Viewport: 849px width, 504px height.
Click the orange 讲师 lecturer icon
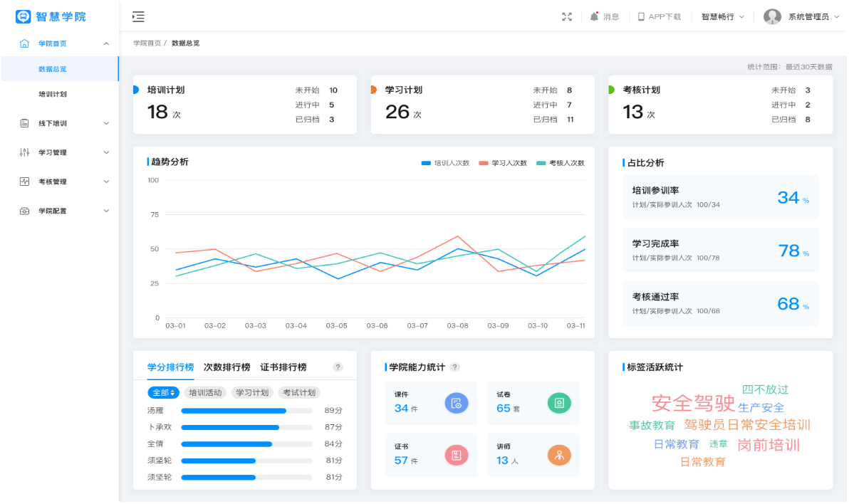click(559, 455)
